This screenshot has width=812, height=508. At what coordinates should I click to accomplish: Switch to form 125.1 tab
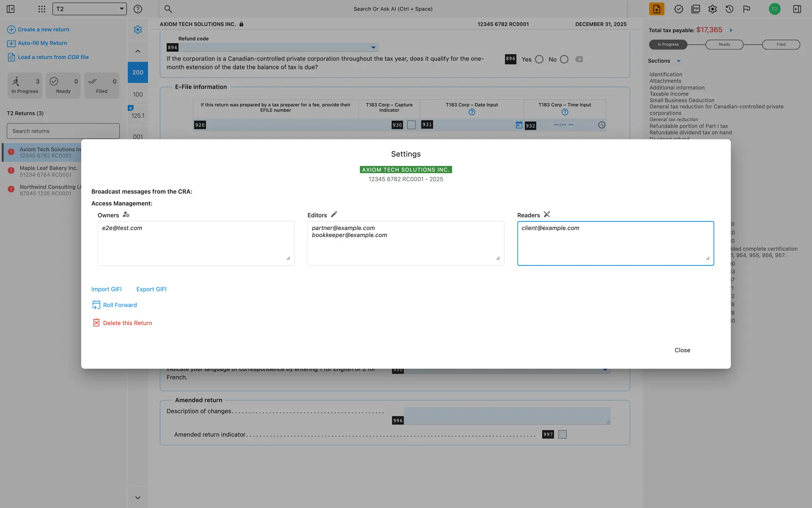pyautogui.click(x=138, y=116)
